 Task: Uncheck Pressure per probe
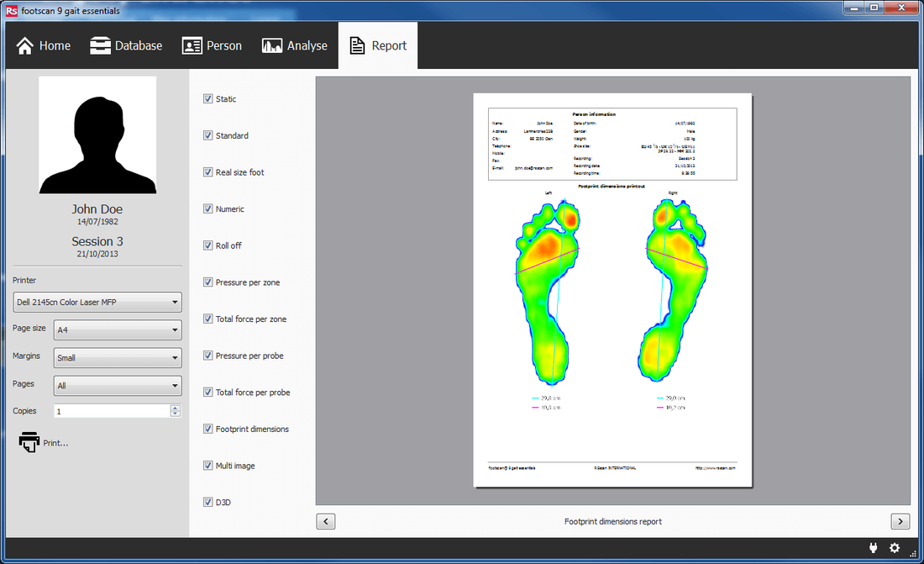click(x=207, y=356)
